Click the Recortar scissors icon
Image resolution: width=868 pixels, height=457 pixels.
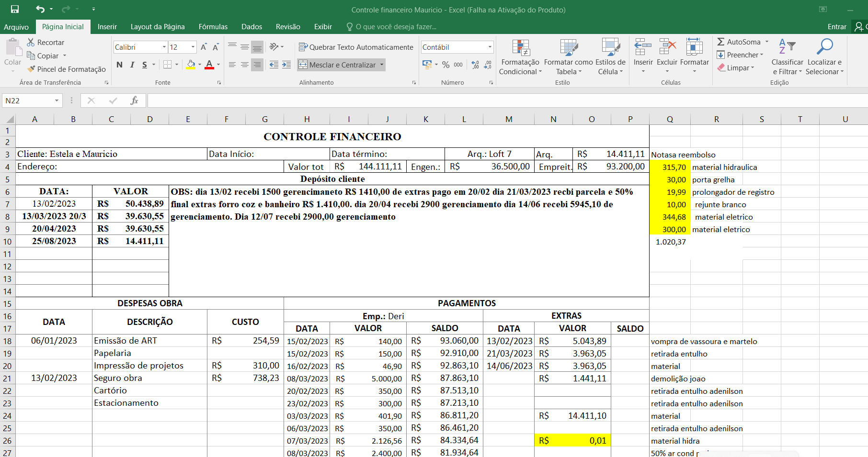31,42
